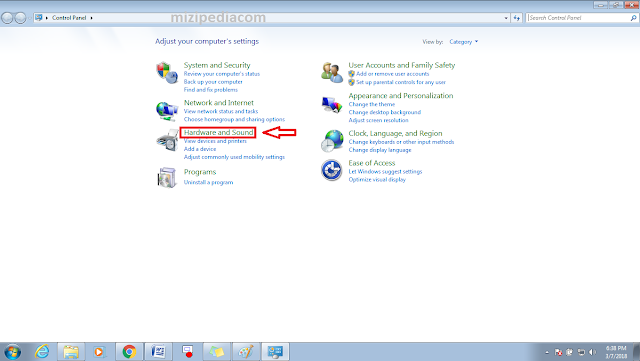
Task: Open the Programs disc box icon
Action: tap(167, 178)
